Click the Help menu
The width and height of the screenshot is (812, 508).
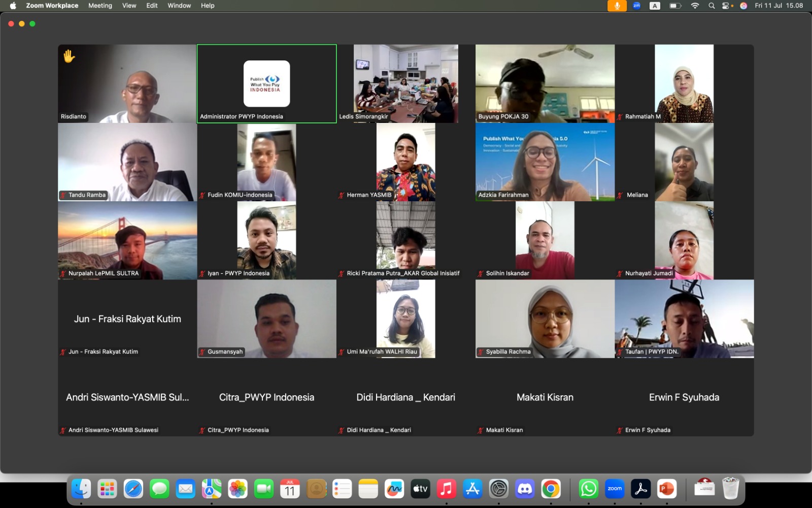208,6
